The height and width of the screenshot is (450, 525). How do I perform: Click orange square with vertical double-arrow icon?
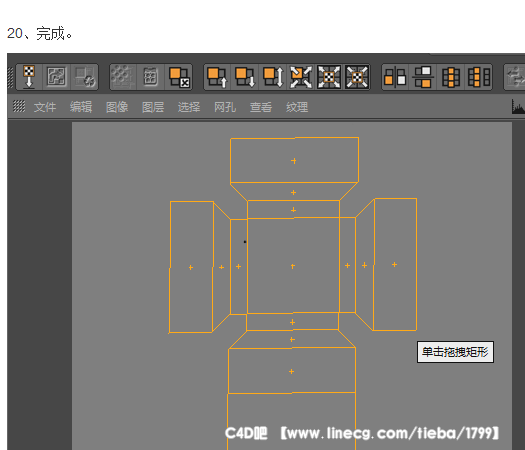click(273, 77)
